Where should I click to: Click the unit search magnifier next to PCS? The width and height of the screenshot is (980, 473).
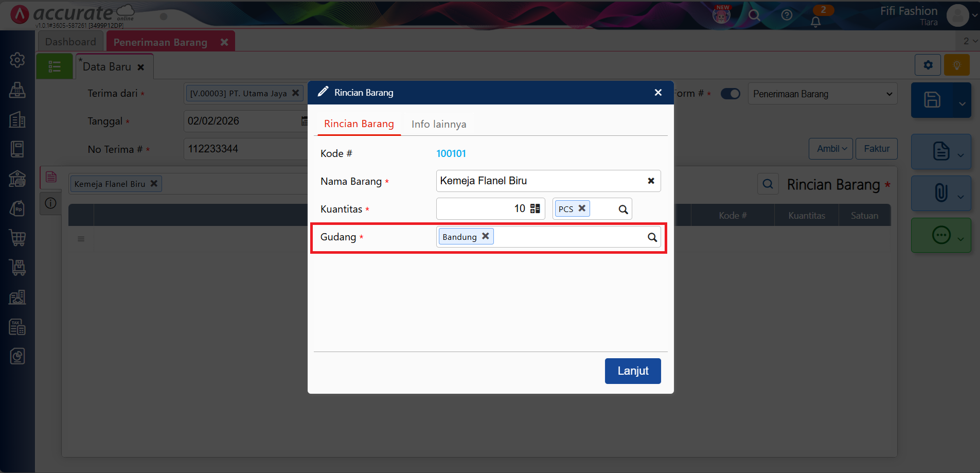623,209
